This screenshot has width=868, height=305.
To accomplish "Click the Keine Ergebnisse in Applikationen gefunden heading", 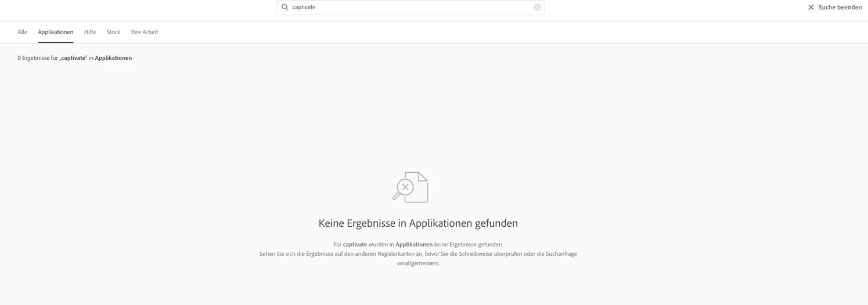I will click(x=418, y=223).
